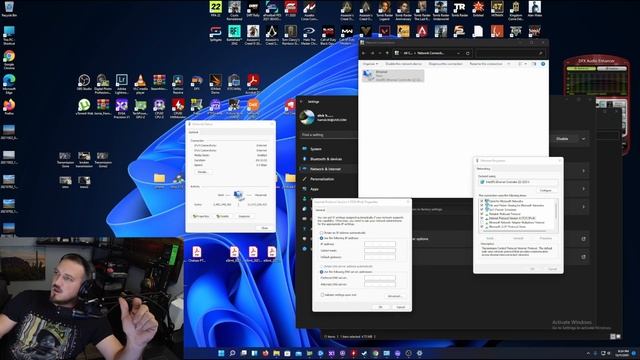Open General tab in IPv4 Properties dialog
Image resolution: width=640 pixels, height=360 pixels.
coord(320,210)
